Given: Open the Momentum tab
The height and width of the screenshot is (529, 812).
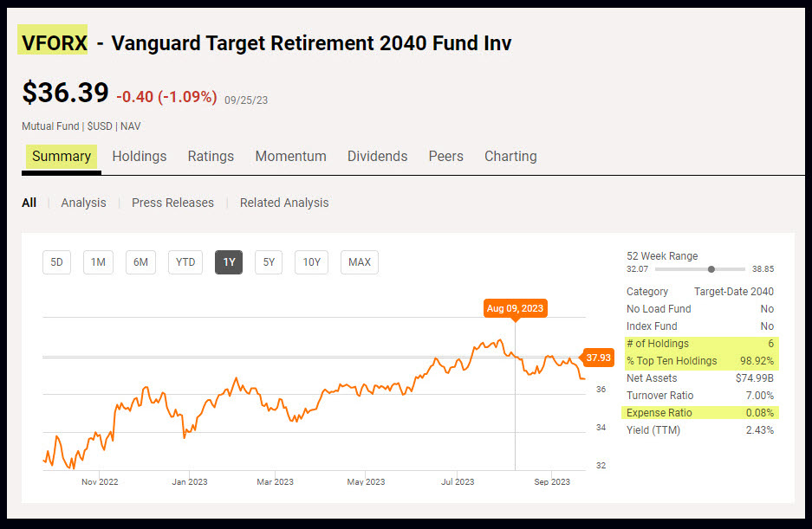Looking at the screenshot, I should (290, 157).
